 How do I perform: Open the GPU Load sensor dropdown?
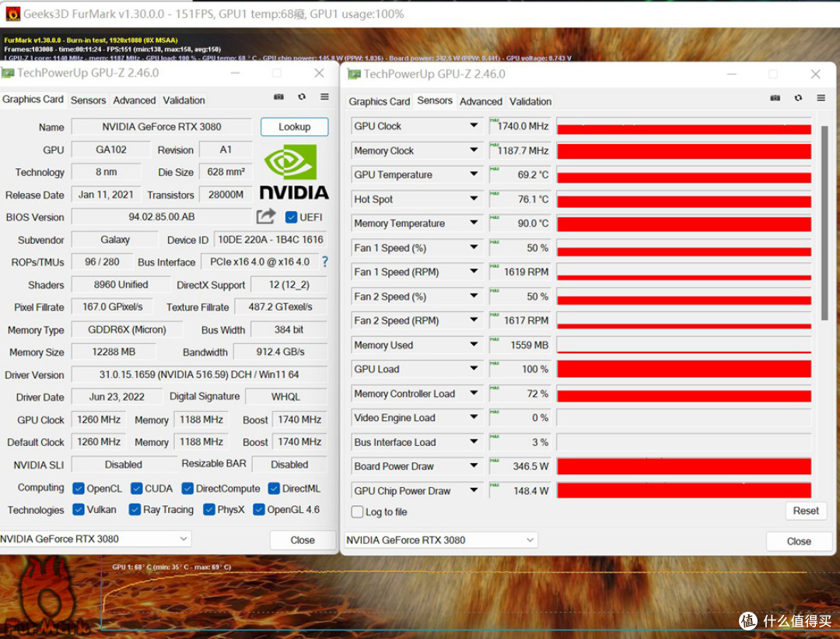pyautogui.click(x=474, y=369)
